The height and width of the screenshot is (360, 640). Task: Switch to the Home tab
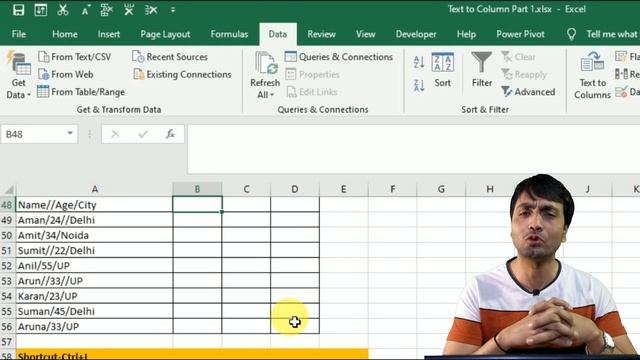pyautogui.click(x=65, y=34)
